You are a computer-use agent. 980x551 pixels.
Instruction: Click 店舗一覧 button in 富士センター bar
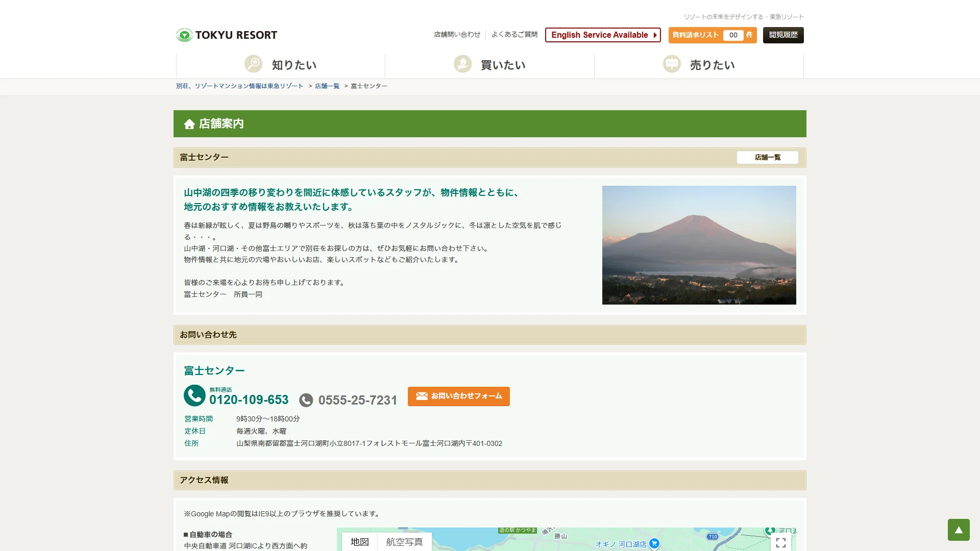point(768,157)
